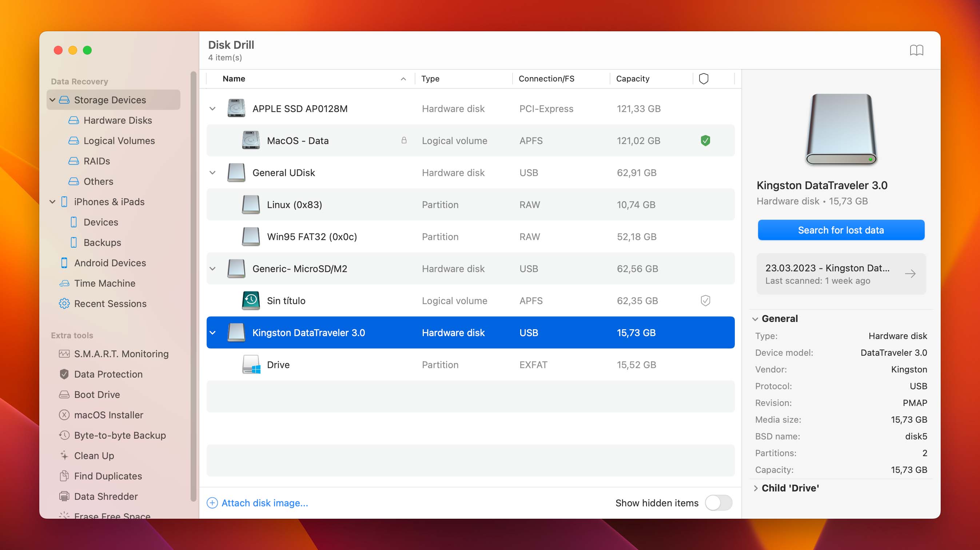Select the Win95 FAT32 (0x0c) partition row
The width and height of the screenshot is (980, 550).
tap(470, 236)
